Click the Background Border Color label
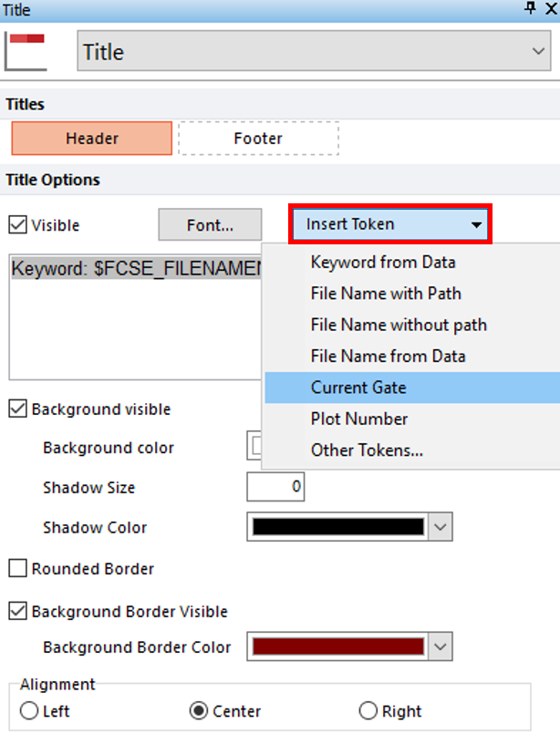The height and width of the screenshot is (734, 560). click(x=137, y=647)
